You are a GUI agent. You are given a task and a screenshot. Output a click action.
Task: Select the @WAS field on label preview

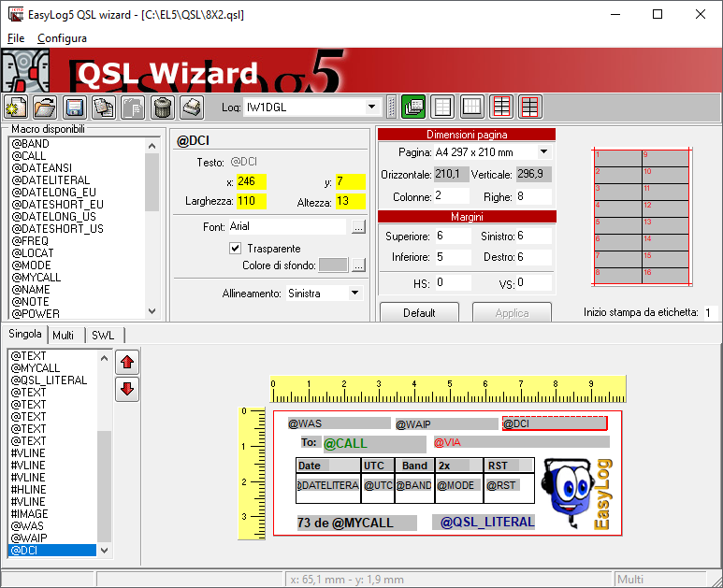pyautogui.click(x=339, y=423)
